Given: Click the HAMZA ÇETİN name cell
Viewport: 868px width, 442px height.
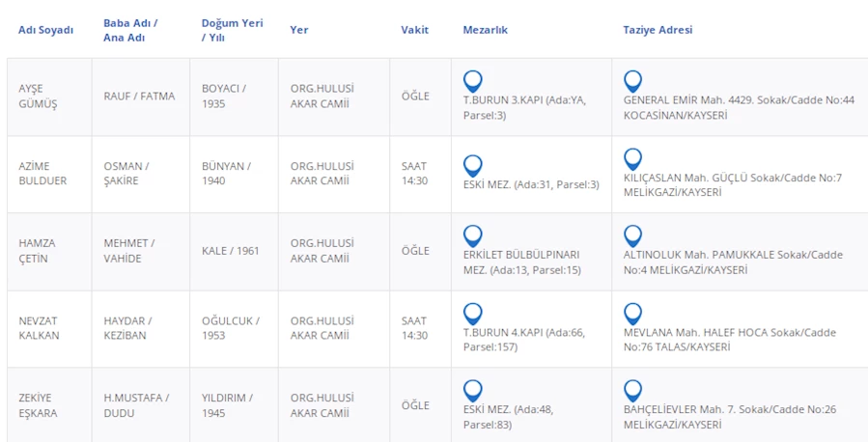Looking at the screenshot, I should click(x=39, y=251).
